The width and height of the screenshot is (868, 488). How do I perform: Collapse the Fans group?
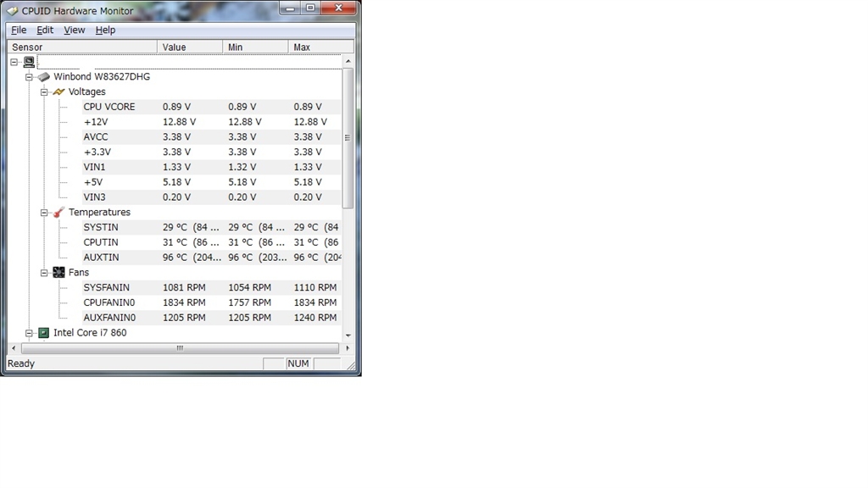[x=44, y=273]
